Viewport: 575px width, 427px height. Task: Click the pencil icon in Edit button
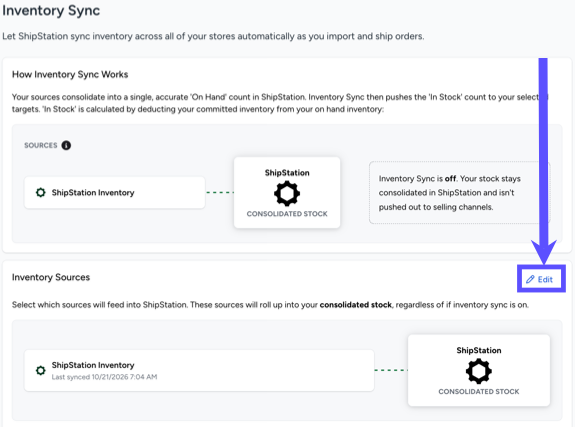coord(530,280)
